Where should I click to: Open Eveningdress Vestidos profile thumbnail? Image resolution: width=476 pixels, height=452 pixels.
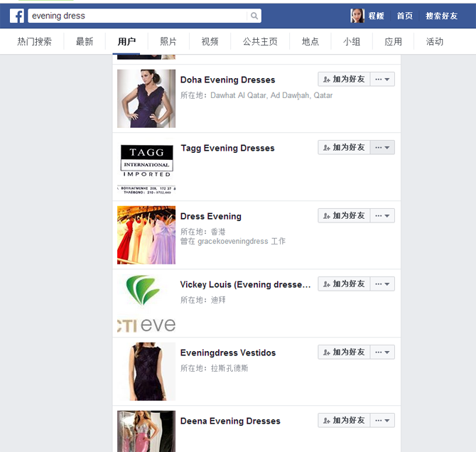(146, 371)
